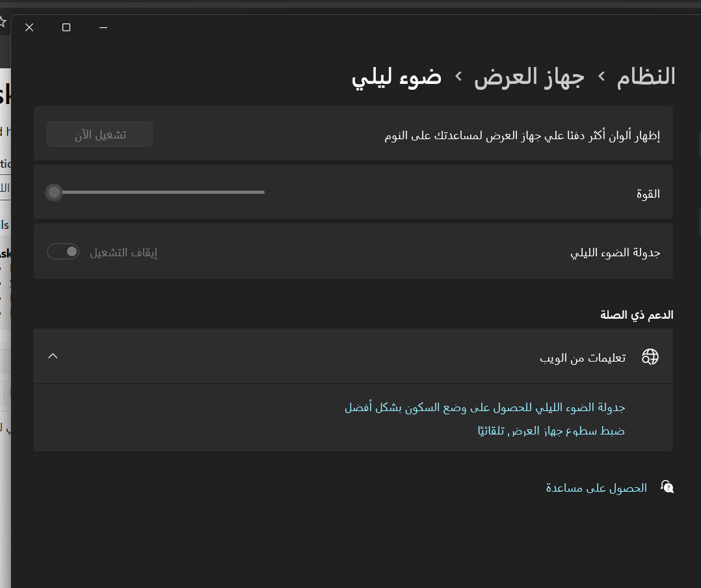Click the Get help headset icon
The image size is (701, 588).
pyautogui.click(x=667, y=487)
